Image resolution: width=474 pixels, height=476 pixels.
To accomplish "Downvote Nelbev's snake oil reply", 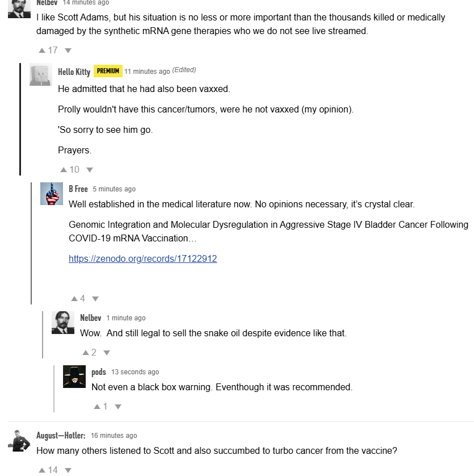I will click(107, 352).
